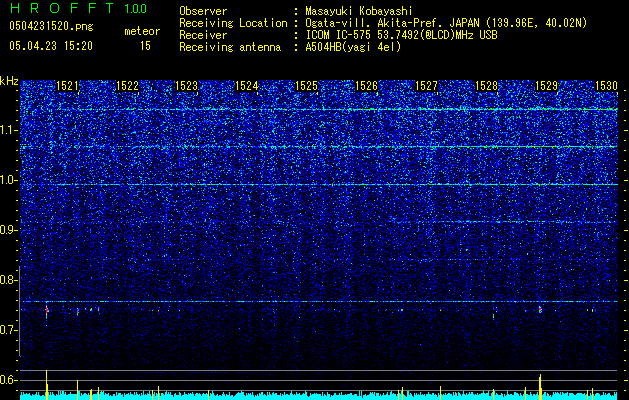Click the kHz axis unit label

point(9,81)
